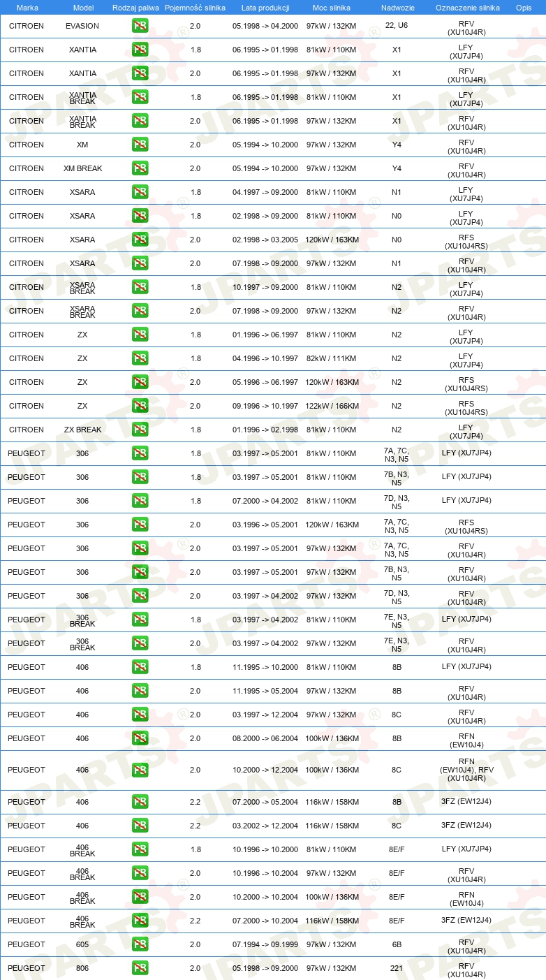This screenshot has height=980, width=546.
Task: Click the Nadwozie column header
Action: tap(397, 8)
